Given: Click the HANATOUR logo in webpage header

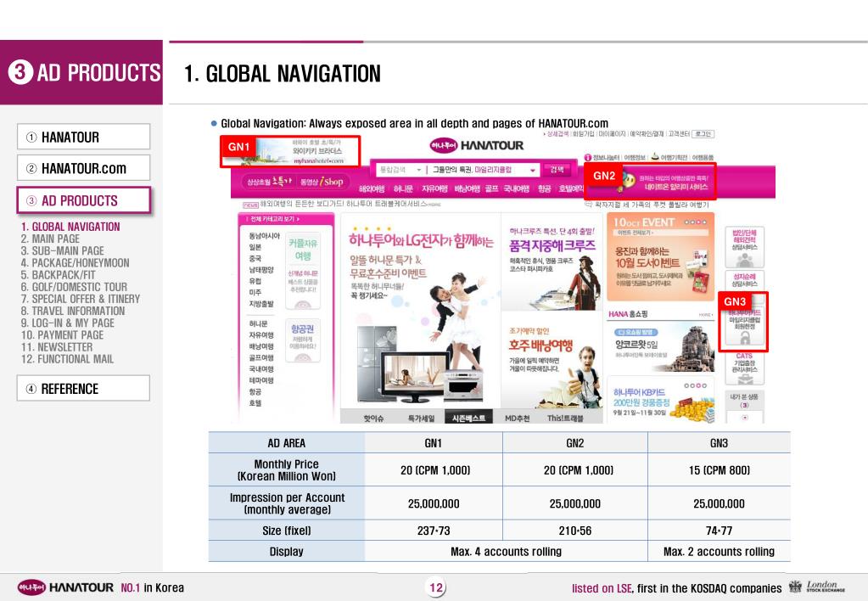Looking at the screenshot, I should point(477,146).
